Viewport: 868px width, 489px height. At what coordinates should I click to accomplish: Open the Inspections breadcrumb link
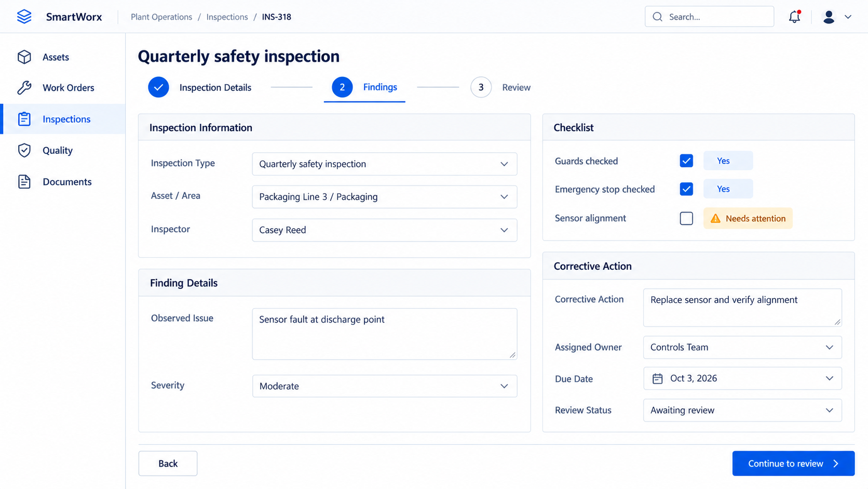pyautogui.click(x=227, y=17)
